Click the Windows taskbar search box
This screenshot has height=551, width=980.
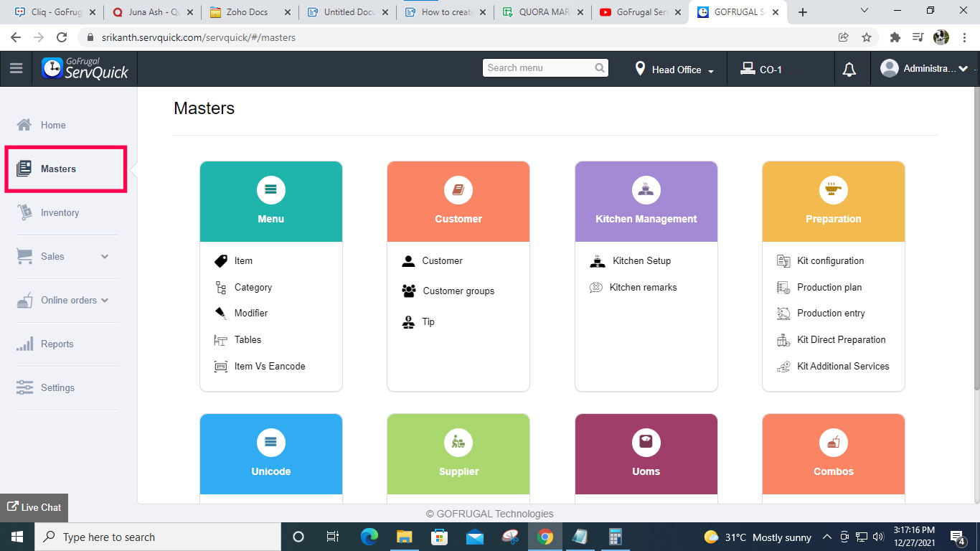158,537
